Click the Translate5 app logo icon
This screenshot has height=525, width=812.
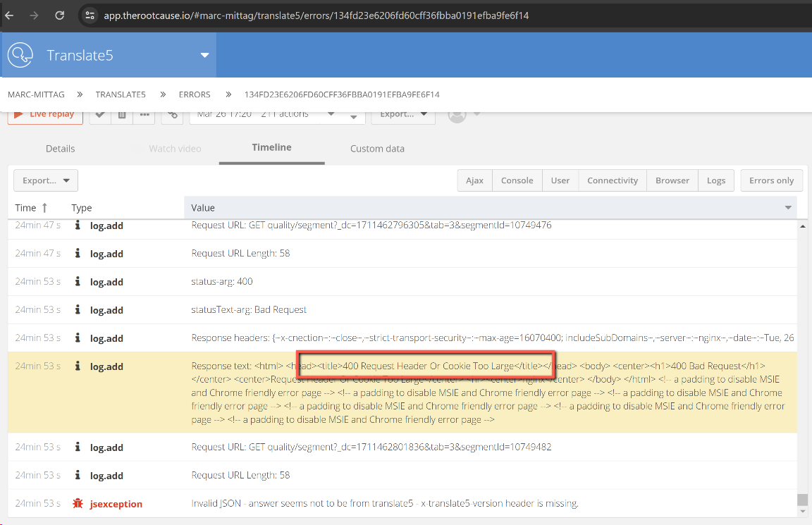22,55
